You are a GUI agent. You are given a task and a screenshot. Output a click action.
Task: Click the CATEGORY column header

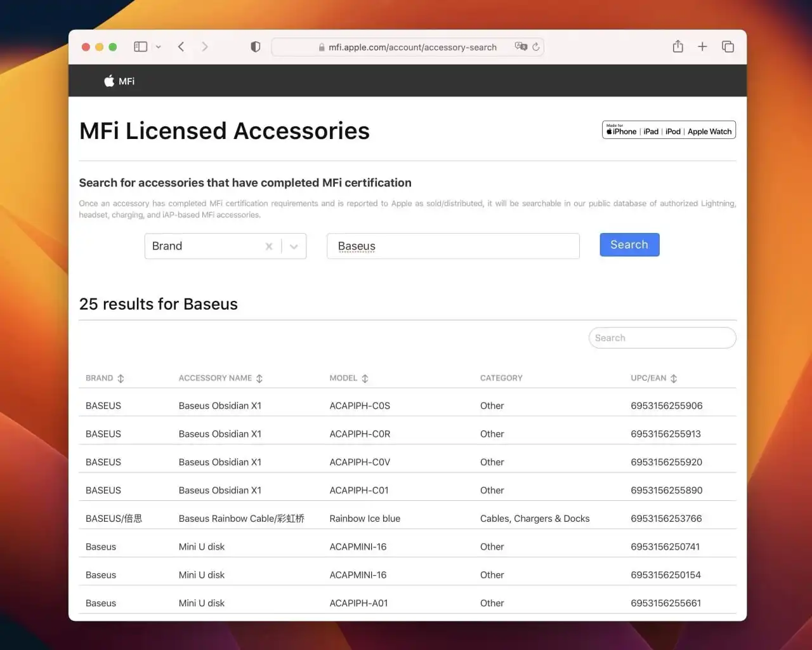click(x=501, y=378)
